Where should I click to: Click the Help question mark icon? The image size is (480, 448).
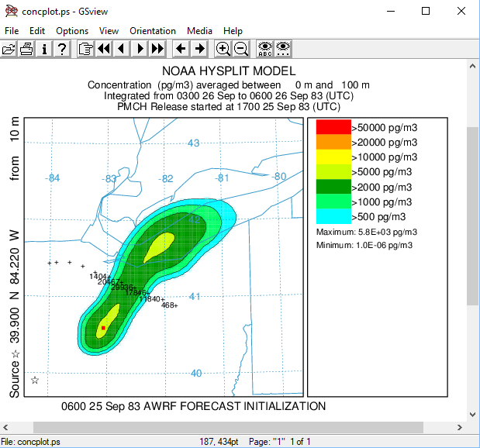62,49
